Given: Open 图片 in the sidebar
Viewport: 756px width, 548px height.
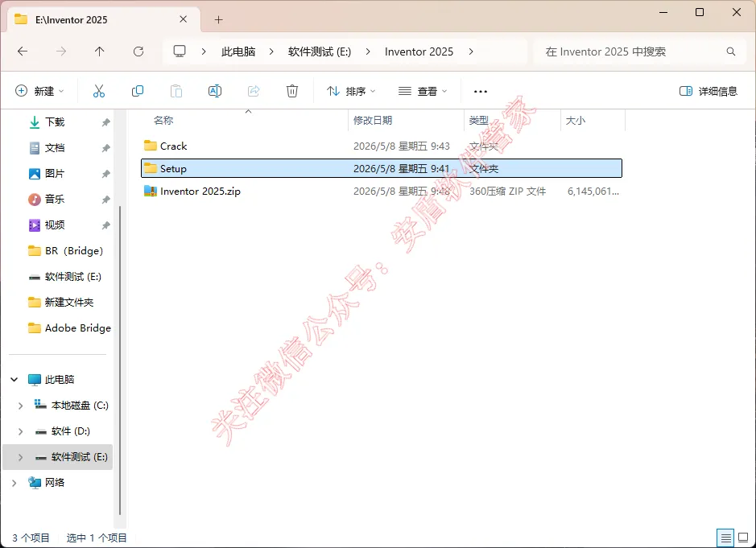Looking at the screenshot, I should (x=55, y=174).
